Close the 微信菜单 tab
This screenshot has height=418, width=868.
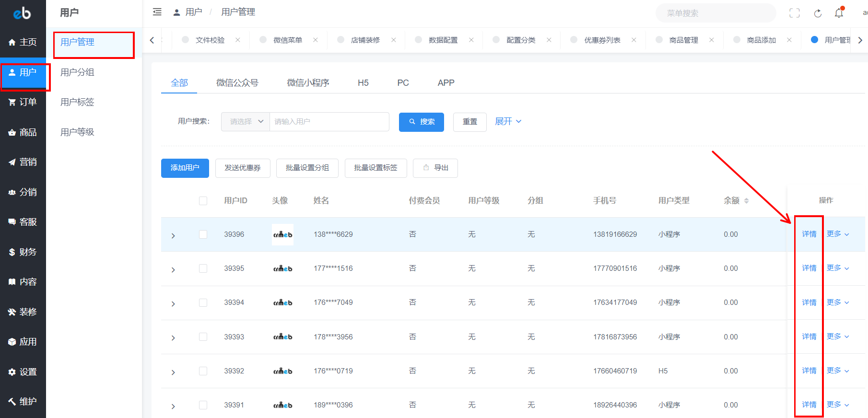click(x=316, y=40)
